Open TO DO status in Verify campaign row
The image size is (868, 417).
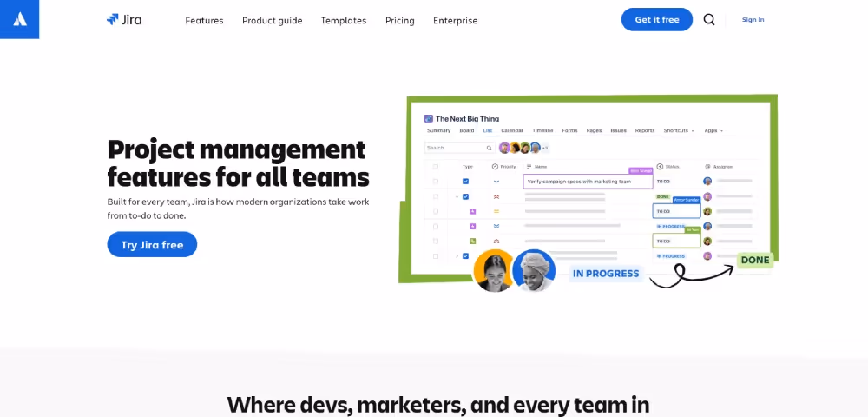[x=663, y=181]
